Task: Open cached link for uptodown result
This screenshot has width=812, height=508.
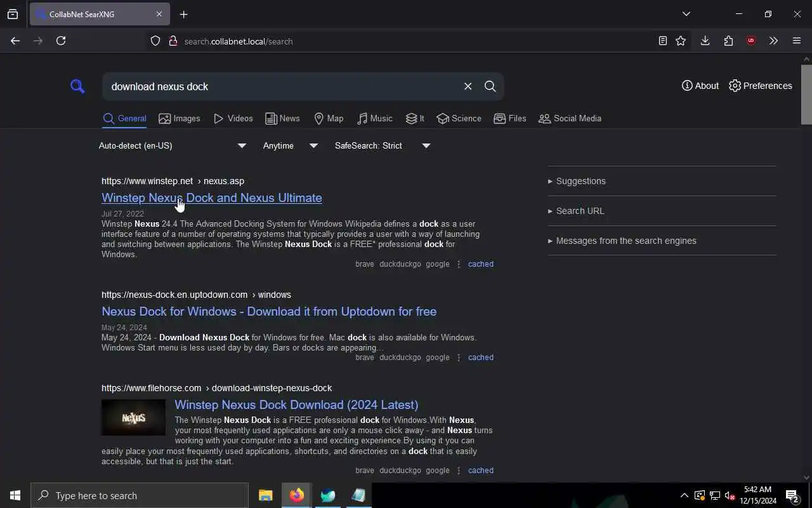Action: tap(480, 358)
